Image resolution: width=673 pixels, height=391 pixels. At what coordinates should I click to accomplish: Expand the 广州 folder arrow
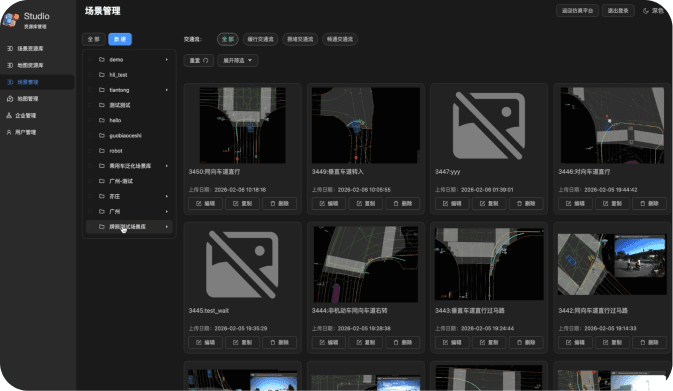coord(167,212)
